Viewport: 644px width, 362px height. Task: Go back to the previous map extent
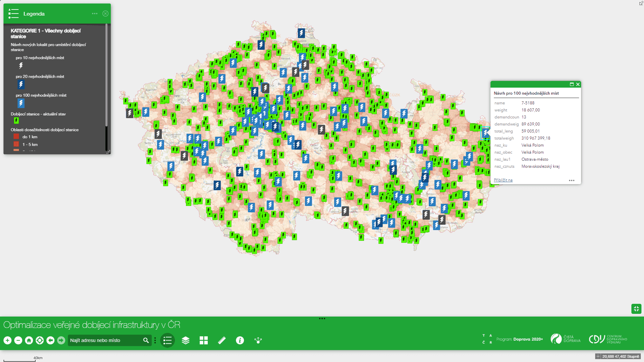(50, 340)
